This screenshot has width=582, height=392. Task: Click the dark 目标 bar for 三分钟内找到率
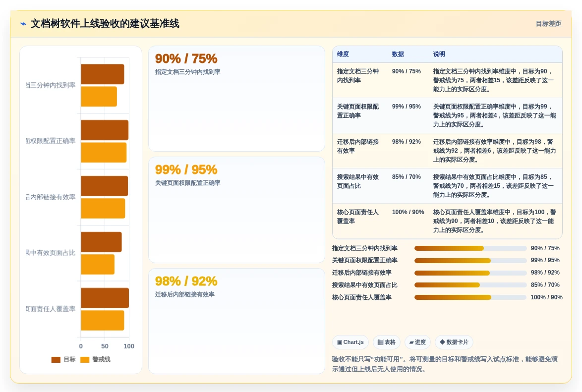(103, 74)
